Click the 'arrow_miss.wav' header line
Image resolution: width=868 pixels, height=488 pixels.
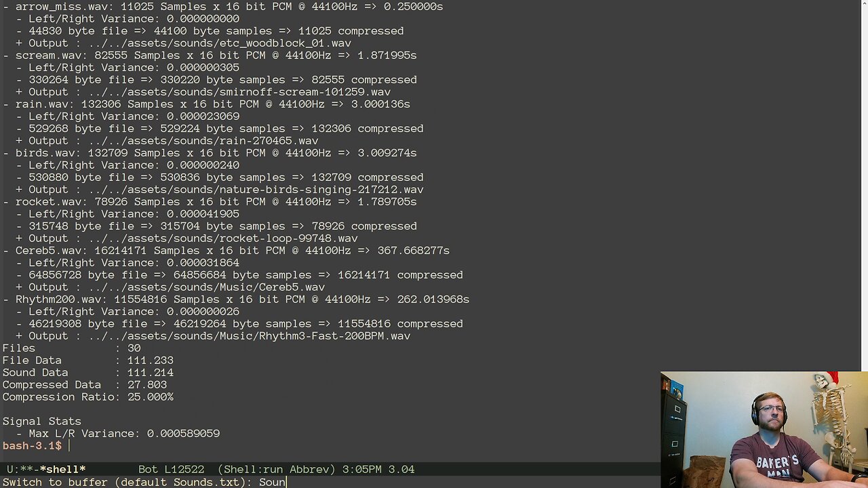[x=222, y=6]
